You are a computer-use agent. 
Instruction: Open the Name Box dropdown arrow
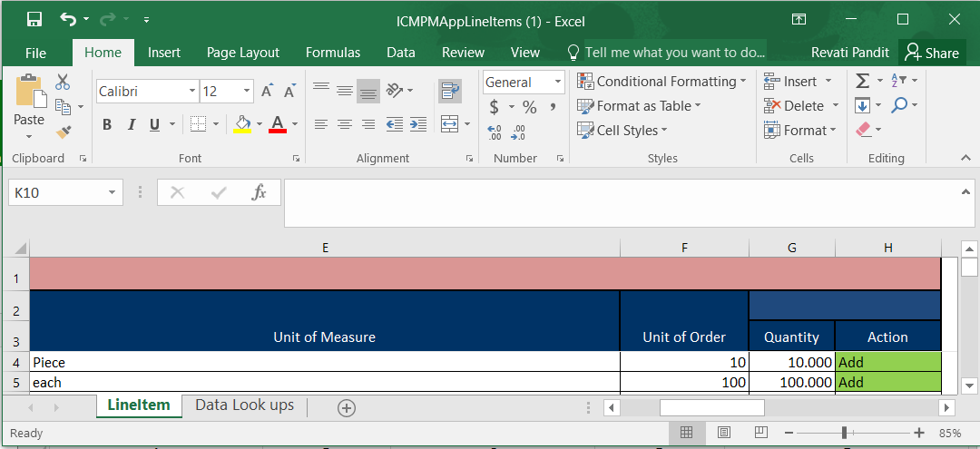tap(112, 192)
